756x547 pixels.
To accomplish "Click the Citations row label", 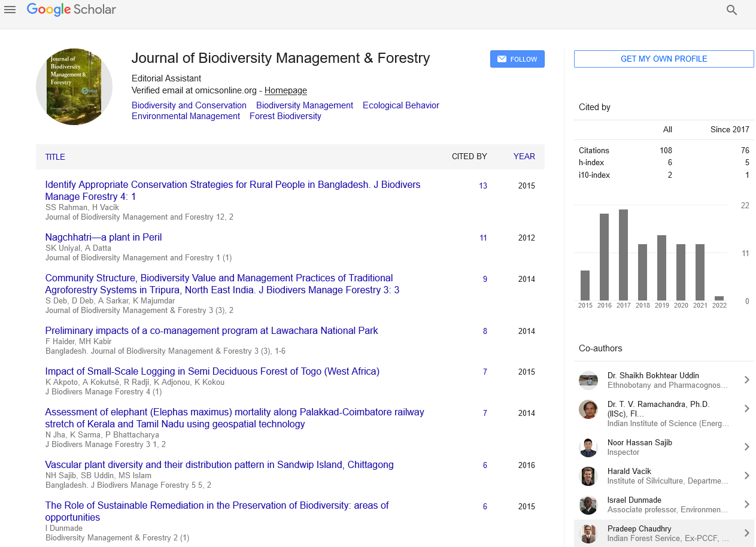I will [594, 150].
